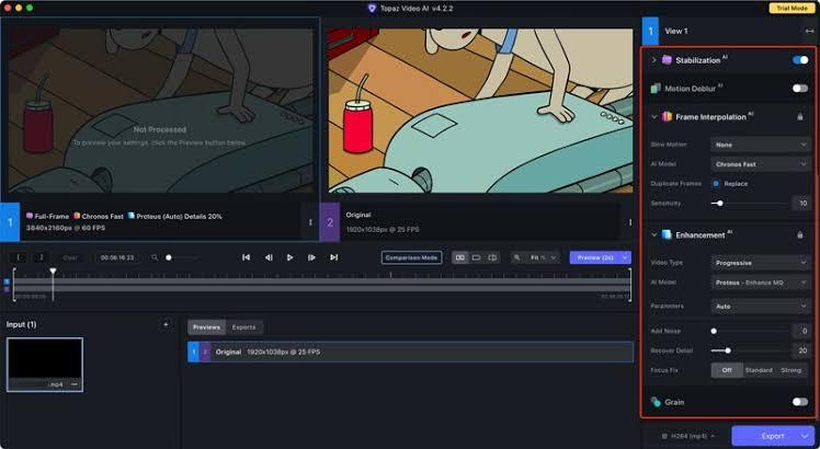Open the Parameters Auto dropdown
The height and width of the screenshot is (449, 820).
pos(760,306)
